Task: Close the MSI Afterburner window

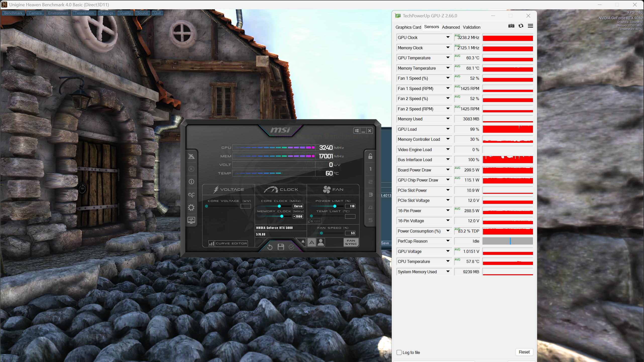Action: coord(369,131)
